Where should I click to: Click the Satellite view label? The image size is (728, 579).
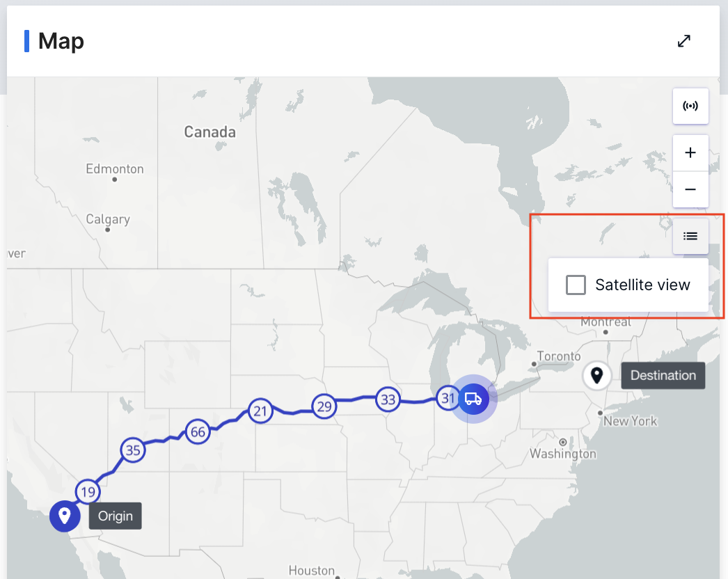642,285
